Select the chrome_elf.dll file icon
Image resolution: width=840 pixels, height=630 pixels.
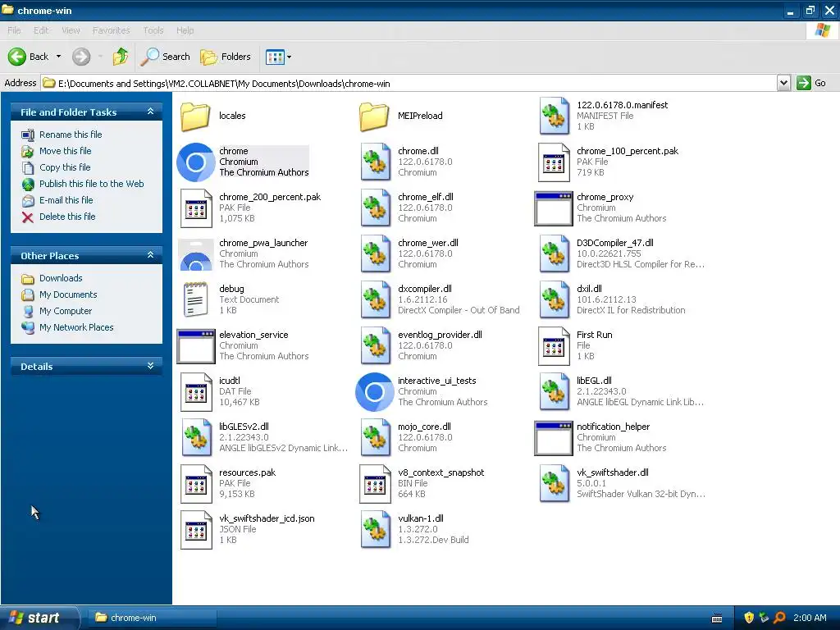[x=374, y=208]
